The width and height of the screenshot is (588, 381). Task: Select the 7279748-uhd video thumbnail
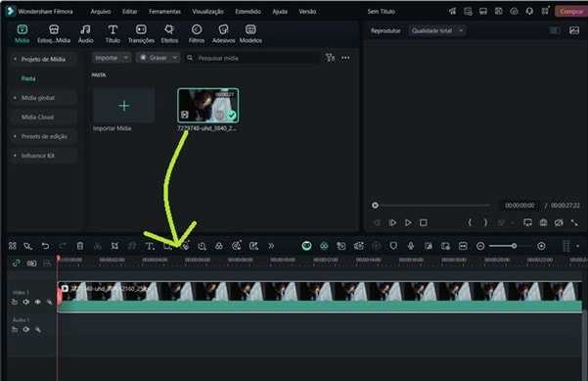tap(207, 106)
